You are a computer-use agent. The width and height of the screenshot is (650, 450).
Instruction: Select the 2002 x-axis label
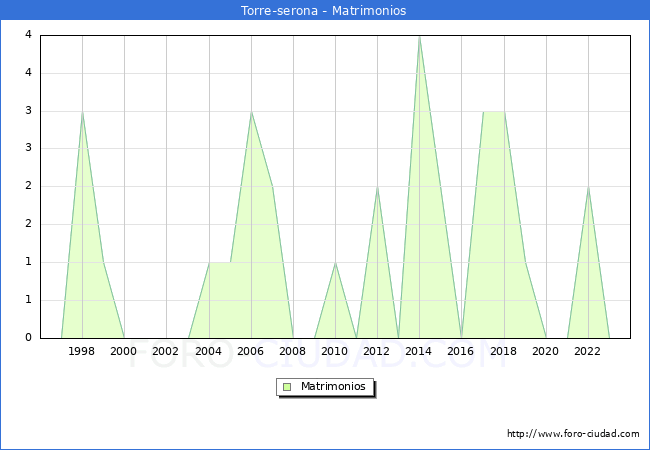click(x=165, y=351)
